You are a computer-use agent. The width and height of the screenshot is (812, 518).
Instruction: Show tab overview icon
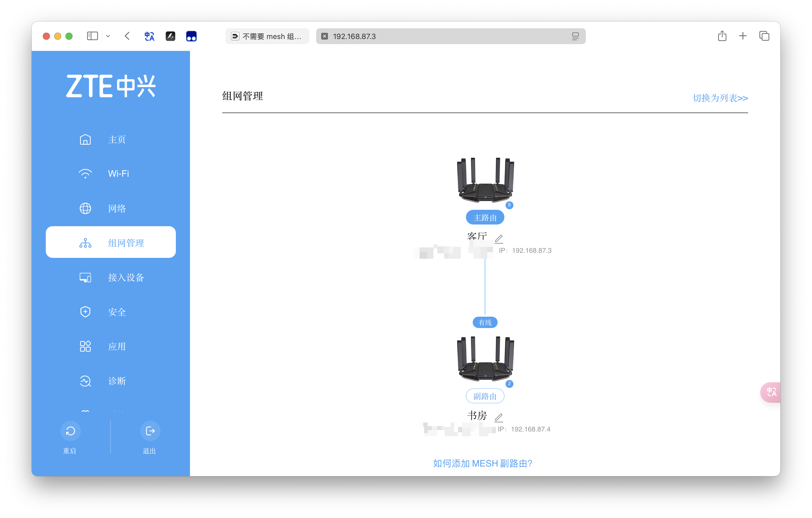pos(764,36)
